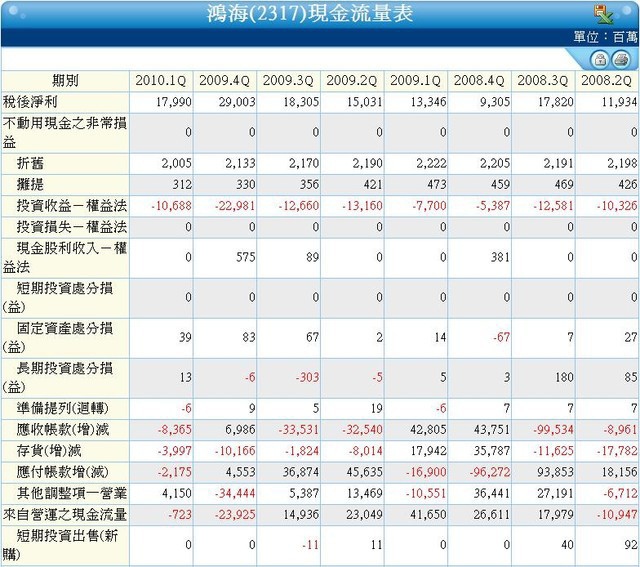Click the 短期投資出售(新購) row label
The height and width of the screenshot is (567, 640).
click(x=61, y=545)
